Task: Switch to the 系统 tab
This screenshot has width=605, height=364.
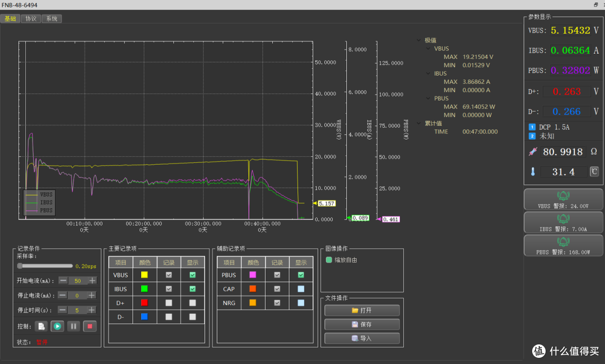Action: pyautogui.click(x=52, y=18)
